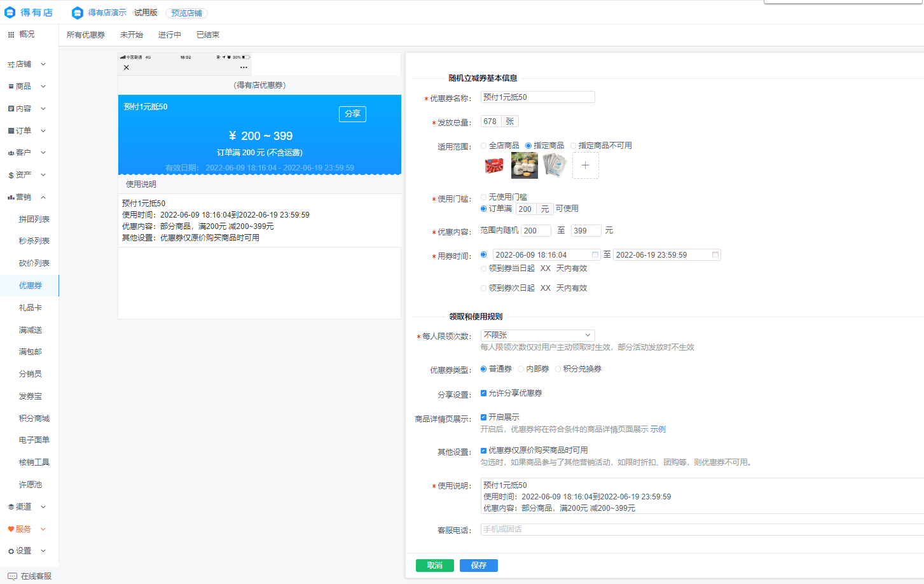Click the 商品 sidebar icon
This screenshot has width=924, height=584.
click(x=11, y=87)
